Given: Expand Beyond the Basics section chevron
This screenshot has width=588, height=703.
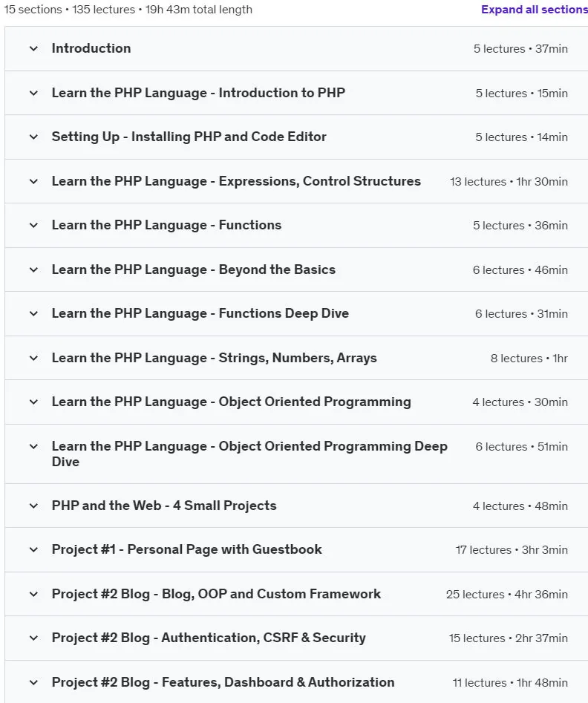Looking at the screenshot, I should tap(33, 270).
